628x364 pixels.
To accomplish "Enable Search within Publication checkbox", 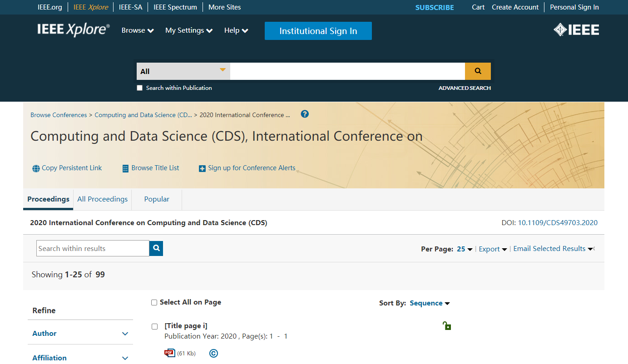I will click(140, 88).
